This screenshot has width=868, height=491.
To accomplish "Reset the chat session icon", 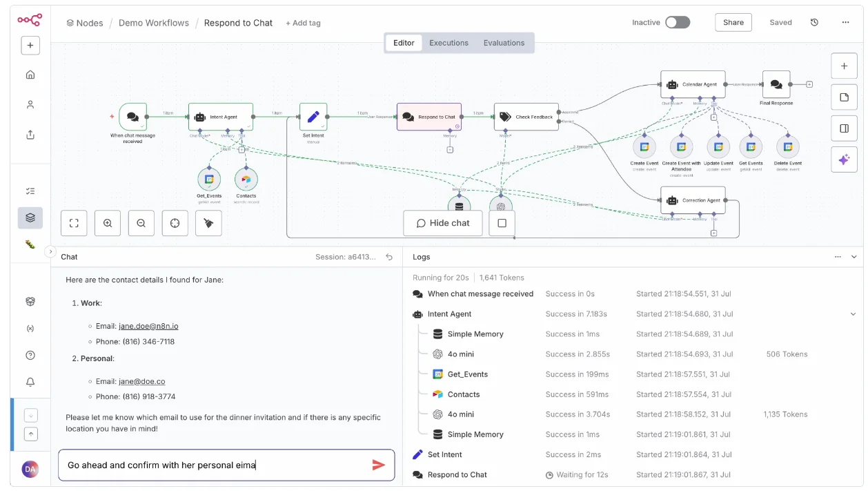I will click(389, 257).
